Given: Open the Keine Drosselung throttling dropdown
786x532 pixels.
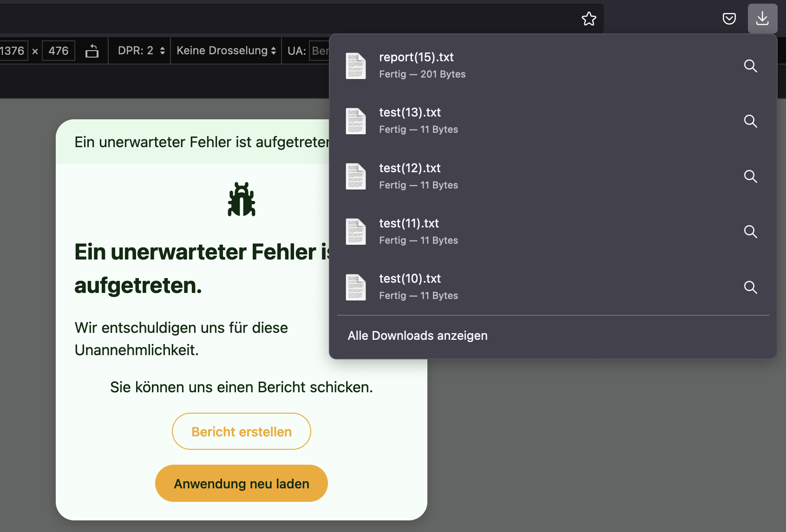Looking at the screenshot, I should point(226,51).
